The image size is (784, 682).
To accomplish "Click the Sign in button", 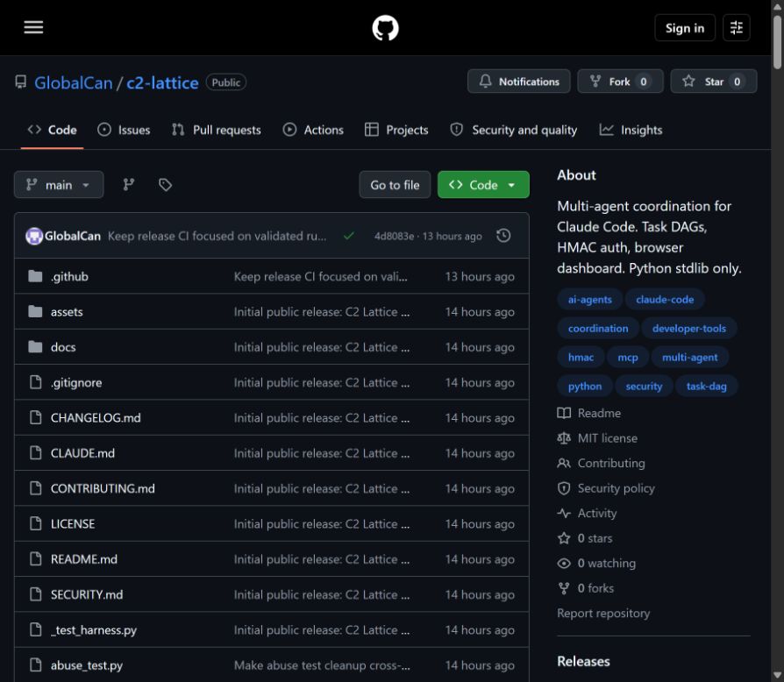I will pyautogui.click(x=685, y=28).
